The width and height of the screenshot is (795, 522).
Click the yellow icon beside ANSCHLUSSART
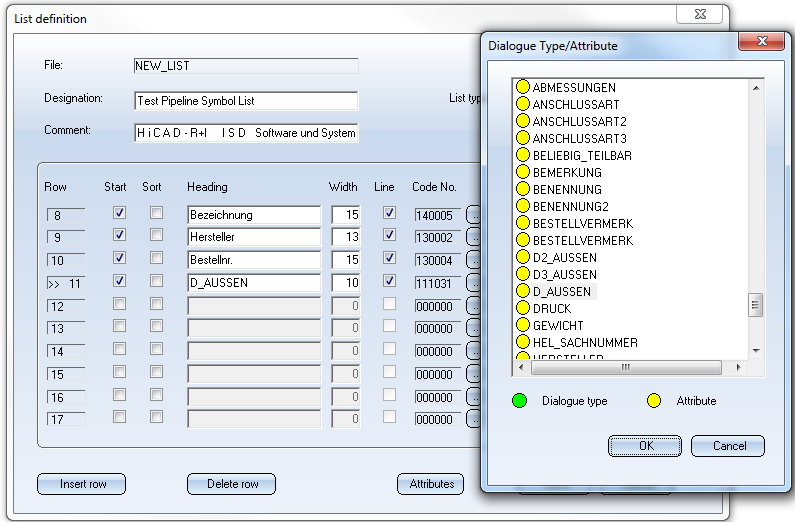(x=522, y=105)
